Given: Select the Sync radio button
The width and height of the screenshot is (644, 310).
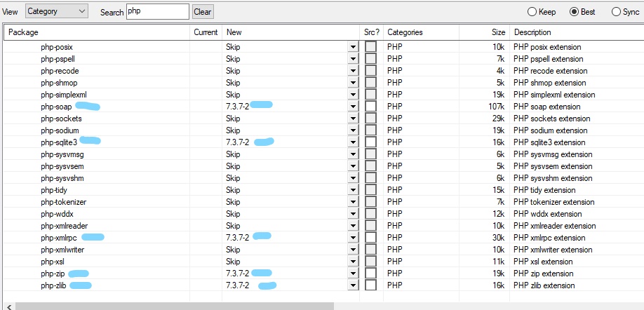Looking at the screenshot, I should coord(616,12).
